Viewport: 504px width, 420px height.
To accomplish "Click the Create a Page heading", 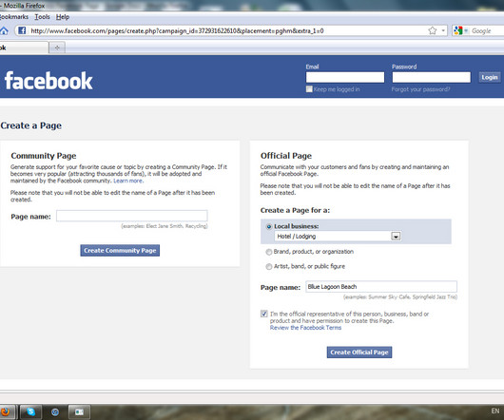I will [30, 125].
